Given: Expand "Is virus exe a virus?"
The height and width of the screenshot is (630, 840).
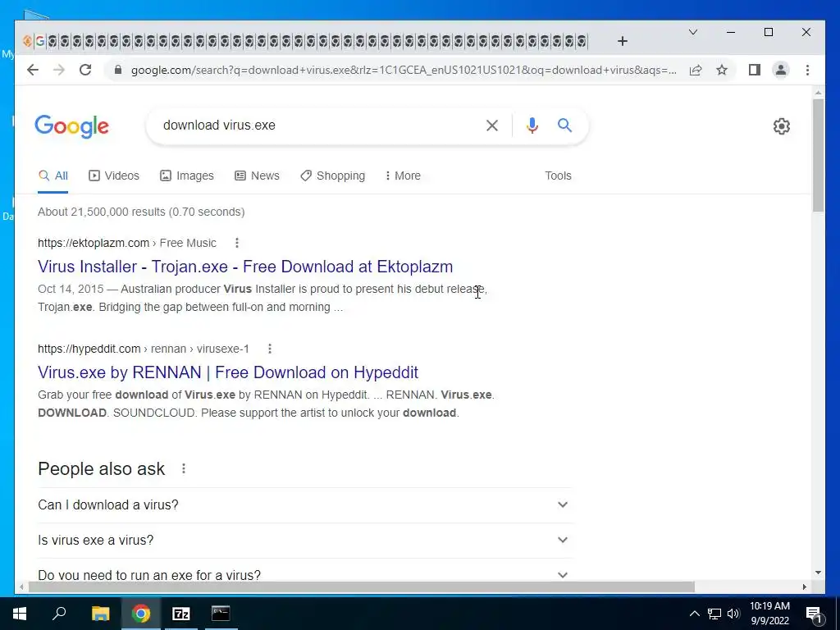Looking at the screenshot, I should pos(304,540).
